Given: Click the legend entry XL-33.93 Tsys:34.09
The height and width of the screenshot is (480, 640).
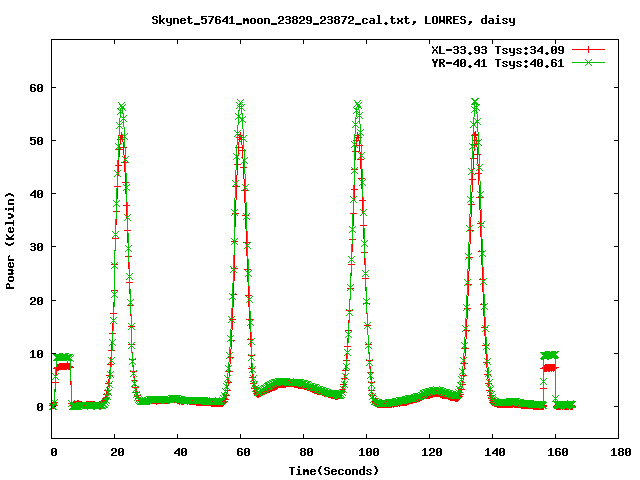Looking at the screenshot, I should pyautogui.click(x=498, y=50).
